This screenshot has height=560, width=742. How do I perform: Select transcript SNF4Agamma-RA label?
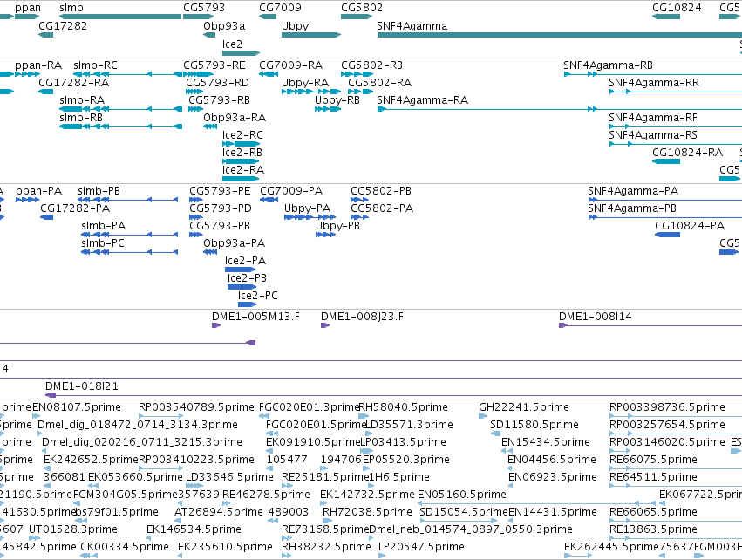[422, 100]
